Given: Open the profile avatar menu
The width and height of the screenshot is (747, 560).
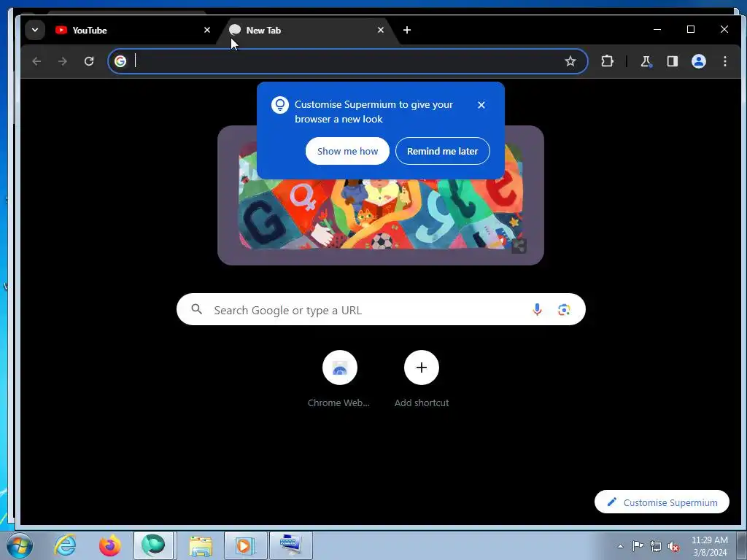Looking at the screenshot, I should (x=699, y=61).
